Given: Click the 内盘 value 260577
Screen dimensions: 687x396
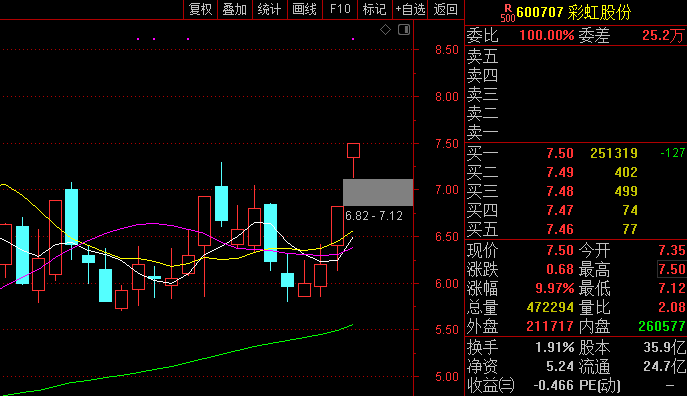Looking at the screenshot, I should click(x=662, y=326).
